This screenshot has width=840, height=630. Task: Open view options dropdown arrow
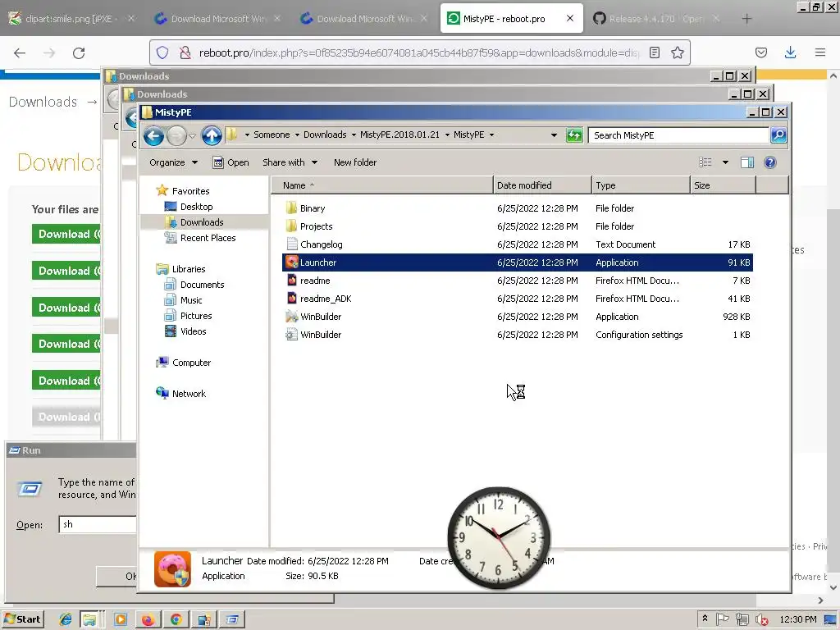pos(725,162)
